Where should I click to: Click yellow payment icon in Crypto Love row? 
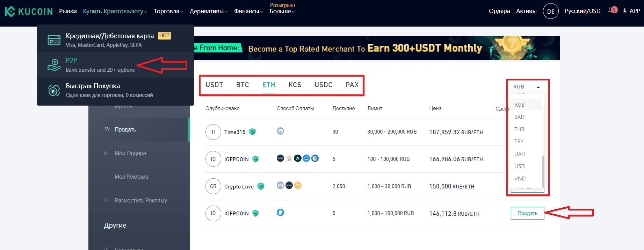[x=298, y=185]
